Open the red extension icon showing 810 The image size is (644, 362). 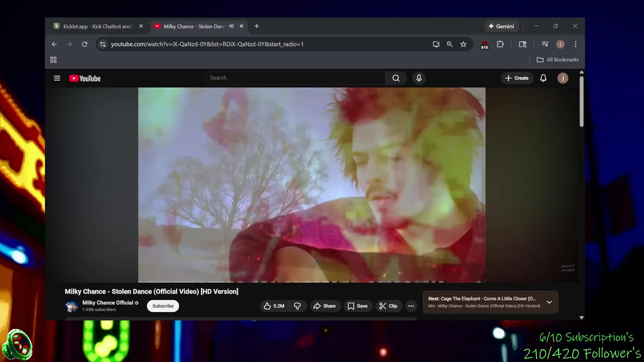pyautogui.click(x=485, y=45)
